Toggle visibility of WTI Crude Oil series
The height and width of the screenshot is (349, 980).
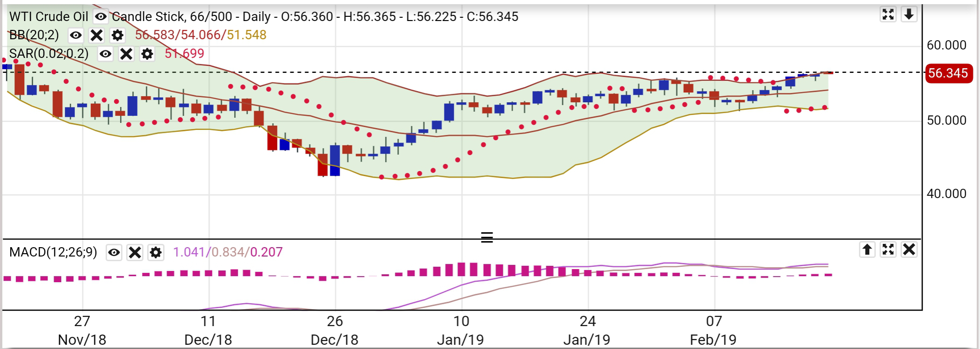click(x=100, y=17)
